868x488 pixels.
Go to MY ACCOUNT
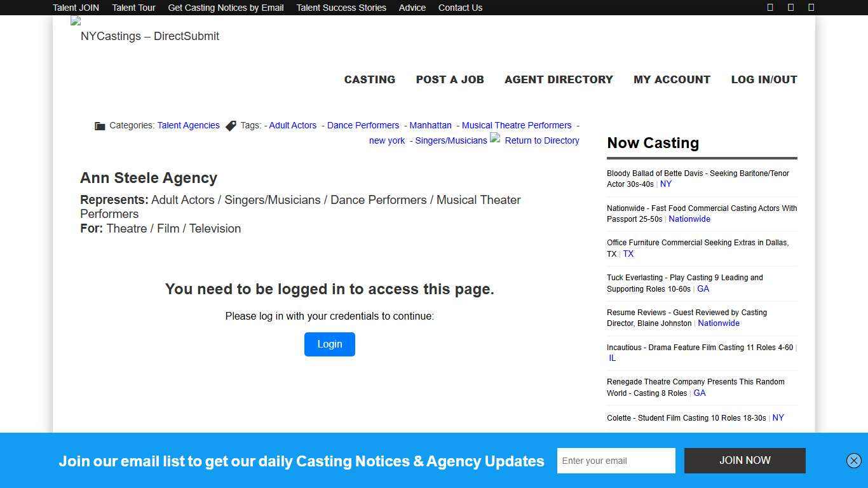tap(672, 79)
